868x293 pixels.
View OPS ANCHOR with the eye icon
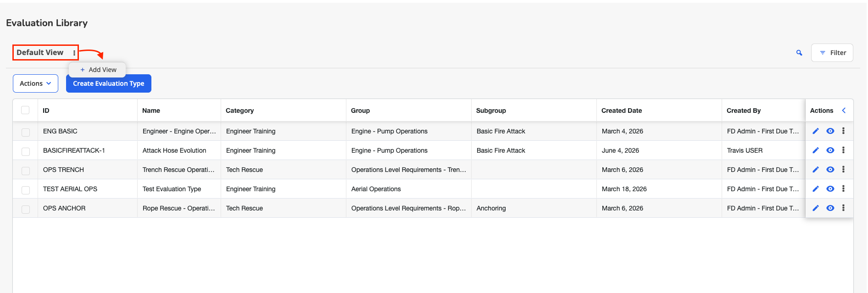point(830,208)
